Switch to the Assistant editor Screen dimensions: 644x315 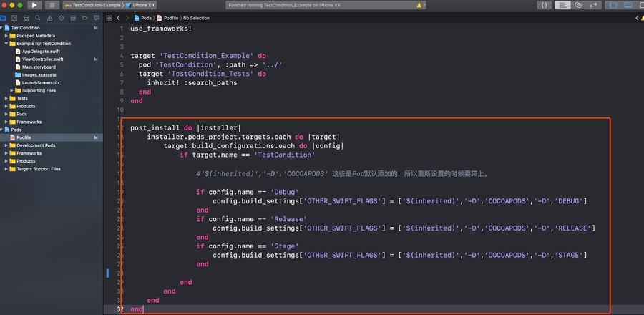pyautogui.click(x=579, y=5)
